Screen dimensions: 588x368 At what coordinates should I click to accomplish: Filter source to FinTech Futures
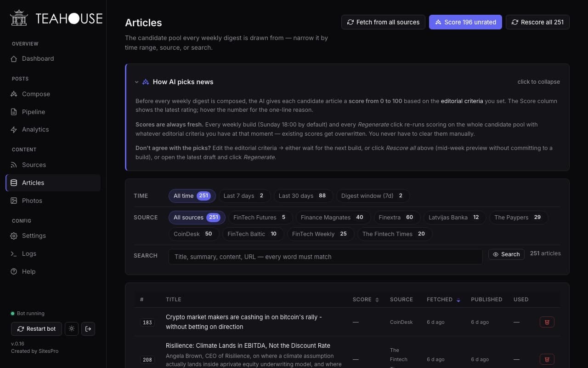tap(260, 218)
